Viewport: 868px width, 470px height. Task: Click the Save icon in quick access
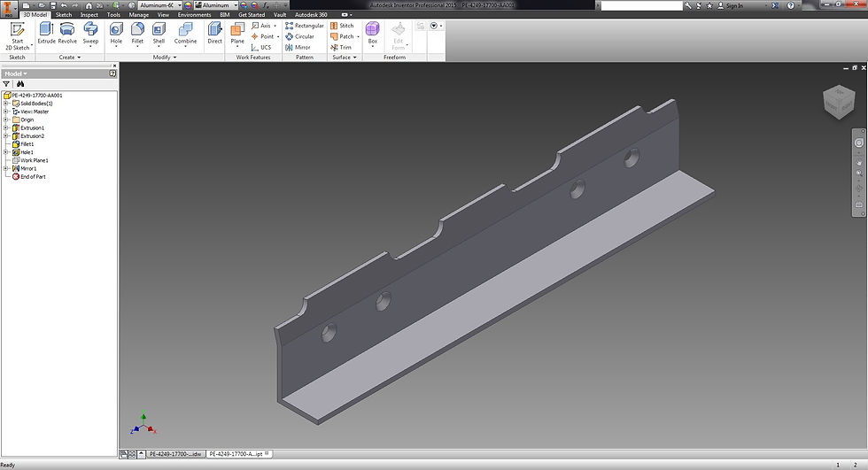point(53,5)
